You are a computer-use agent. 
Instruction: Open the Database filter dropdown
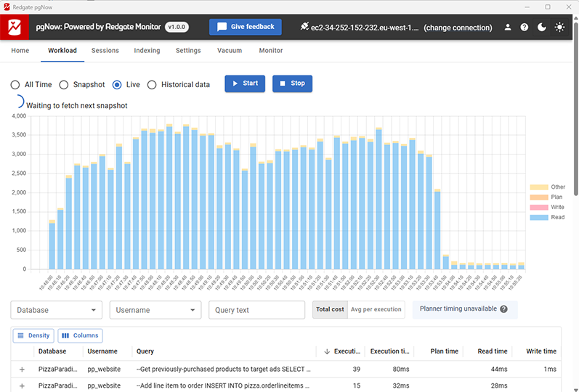tap(57, 310)
